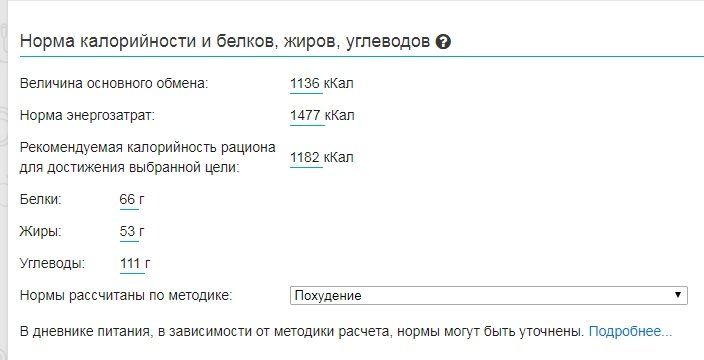Click the help question mark icon
The image size is (704, 360).
[443, 42]
